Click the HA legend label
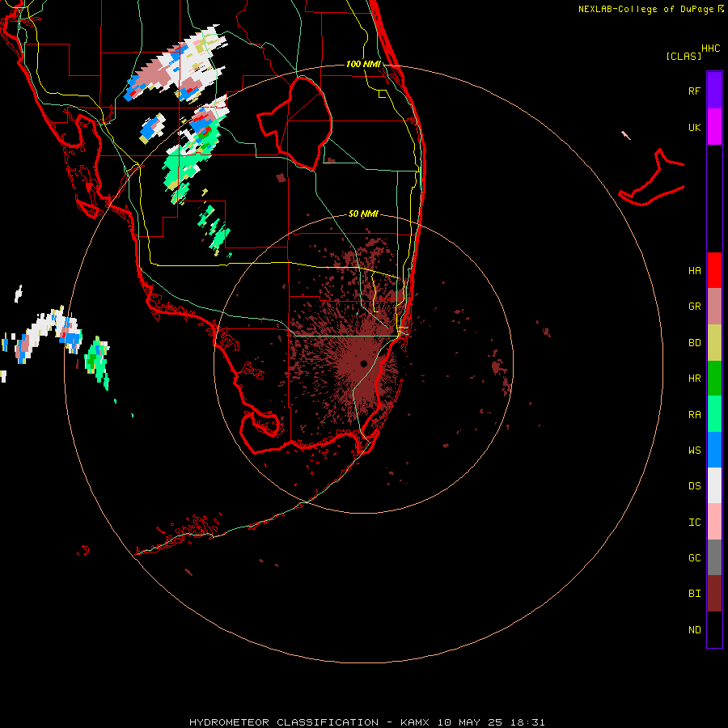The height and width of the screenshot is (728, 728). click(694, 271)
